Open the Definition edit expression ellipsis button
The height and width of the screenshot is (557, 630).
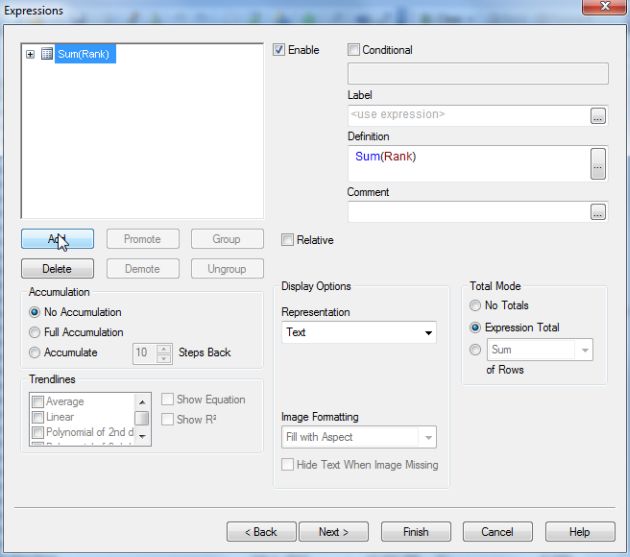coord(598,164)
